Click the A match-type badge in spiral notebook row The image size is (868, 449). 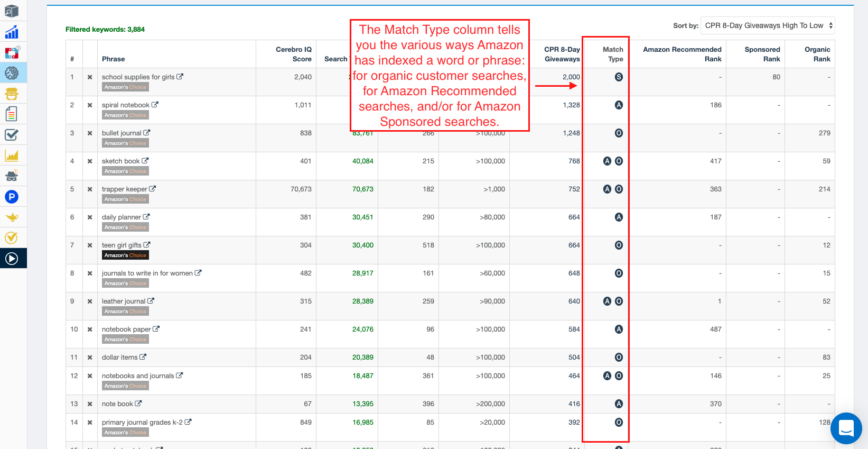pyautogui.click(x=619, y=105)
